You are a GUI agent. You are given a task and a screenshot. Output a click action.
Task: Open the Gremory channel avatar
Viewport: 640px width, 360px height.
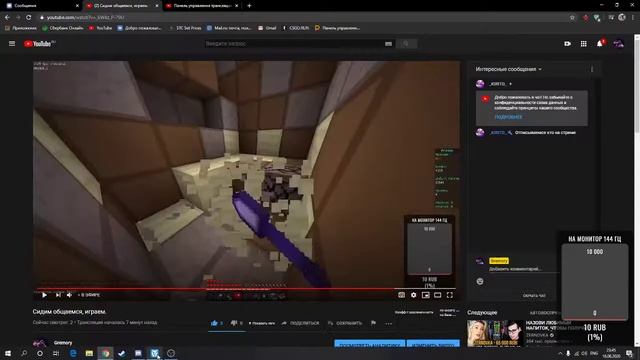[x=40, y=343]
